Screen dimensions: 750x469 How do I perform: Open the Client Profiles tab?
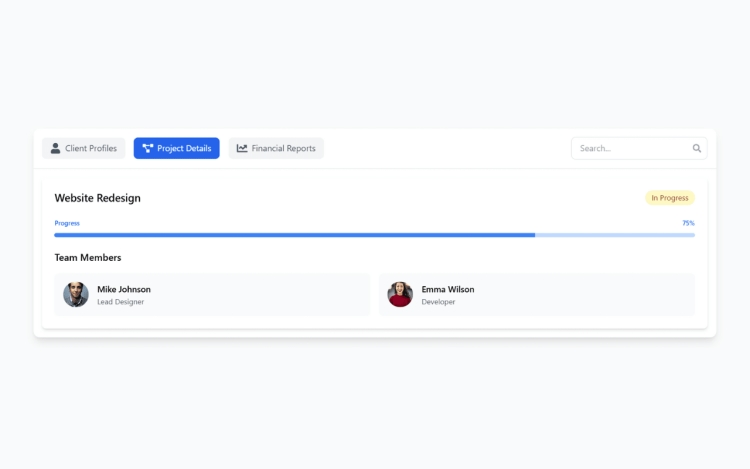coord(84,148)
